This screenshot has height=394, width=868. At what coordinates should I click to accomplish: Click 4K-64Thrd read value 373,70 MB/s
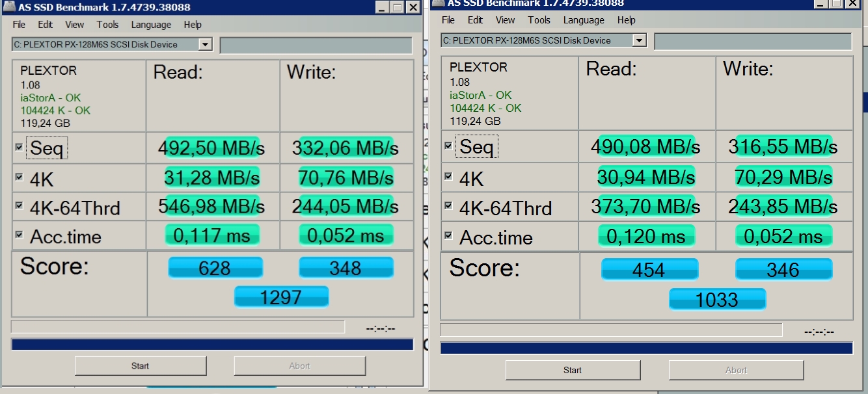click(645, 206)
